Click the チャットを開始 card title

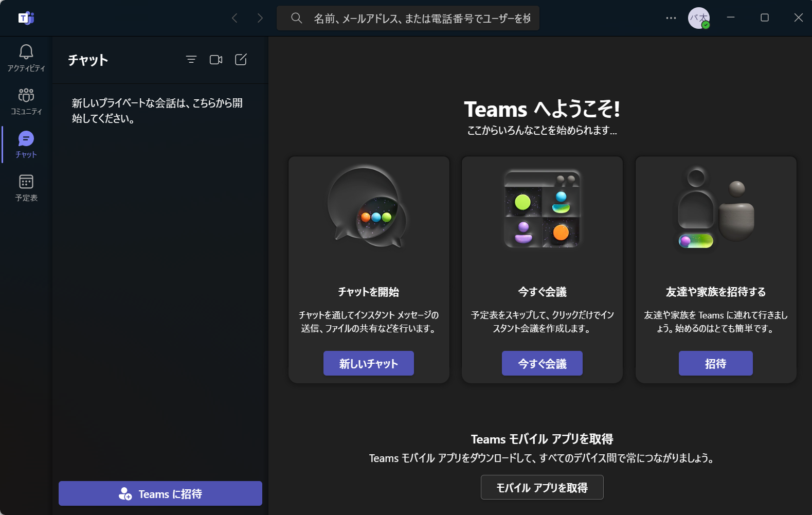369,292
